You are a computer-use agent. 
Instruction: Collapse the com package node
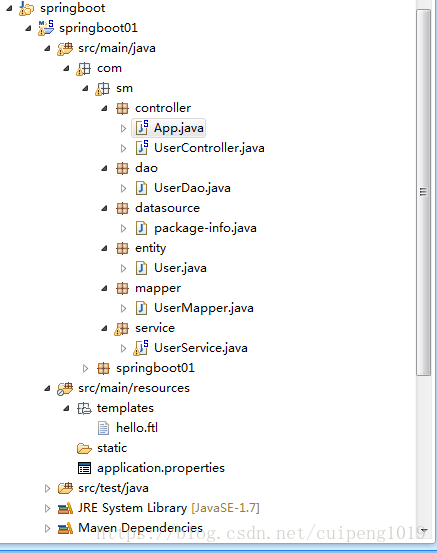coord(67,68)
